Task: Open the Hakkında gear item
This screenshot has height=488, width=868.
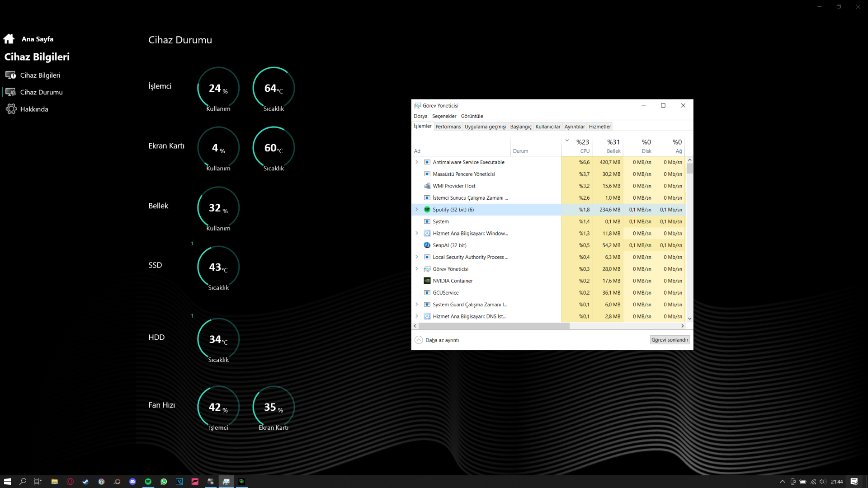Action: (x=34, y=109)
